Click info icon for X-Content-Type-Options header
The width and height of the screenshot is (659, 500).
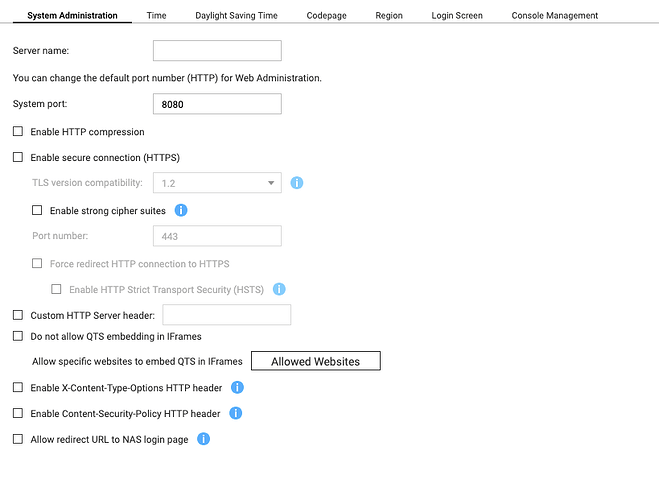237,387
